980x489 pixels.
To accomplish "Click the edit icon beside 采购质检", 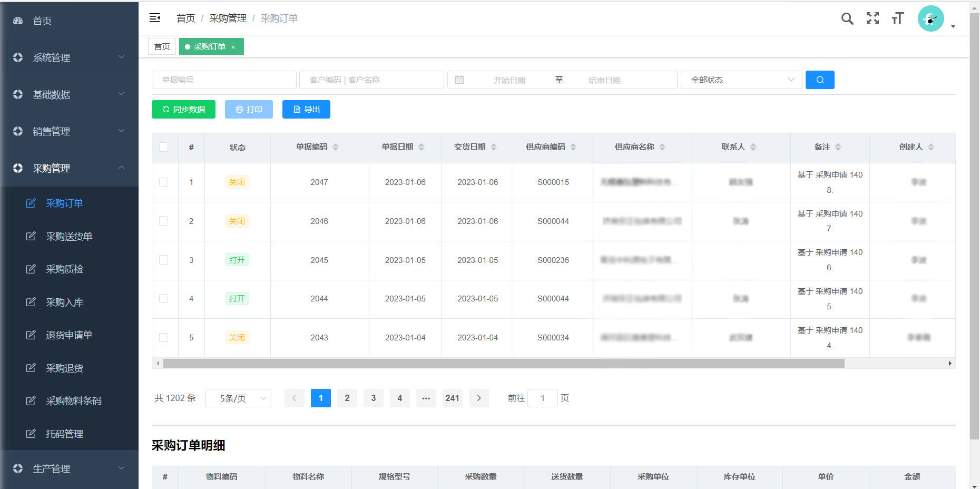I will point(31,269).
